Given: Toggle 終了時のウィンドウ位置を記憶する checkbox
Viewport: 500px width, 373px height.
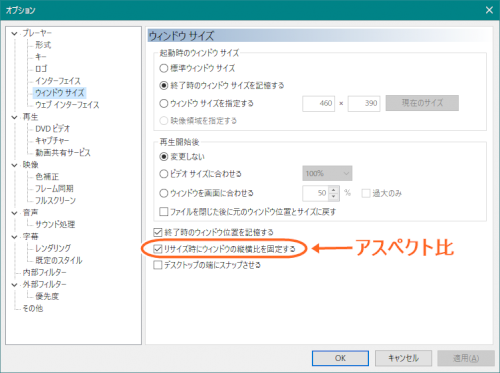Looking at the screenshot, I should pyautogui.click(x=158, y=232).
